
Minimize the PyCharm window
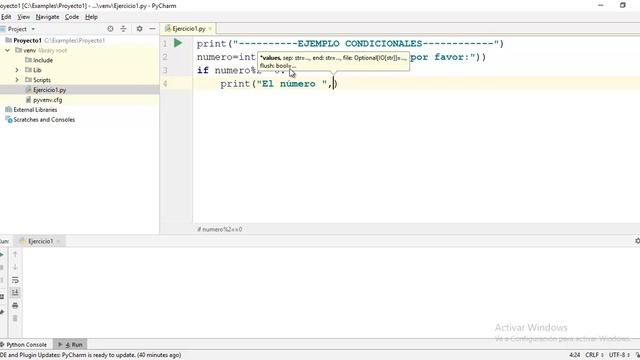coord(601,5)
